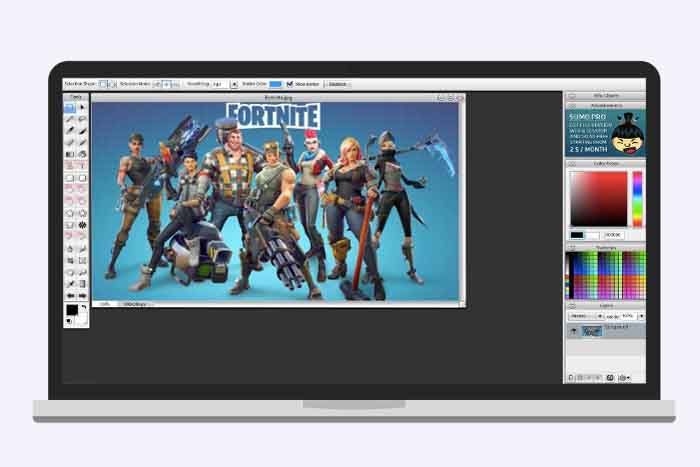The height and width of the screenshot is (467, 700).
Task: Select the Rectangular Selection tool
Action: pyautogui.click(x=70, y=108)
